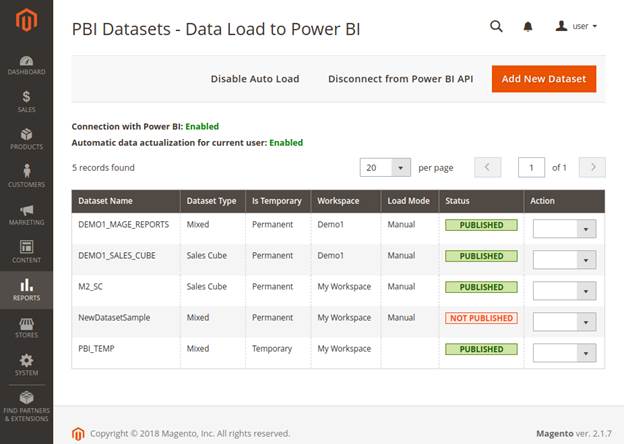Viewport: 624px width, 444px height.
Task: Click the search magnifier icon
Action: coord(496,26)
